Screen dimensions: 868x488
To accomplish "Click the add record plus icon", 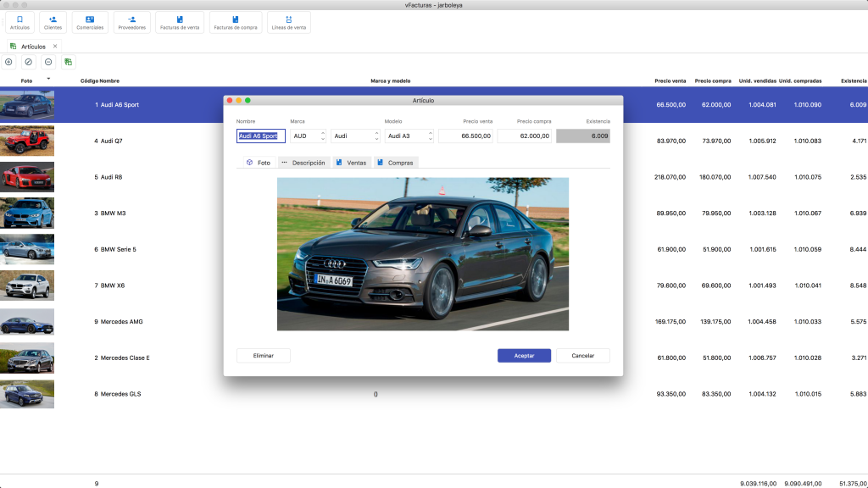I will pos(8,62).
